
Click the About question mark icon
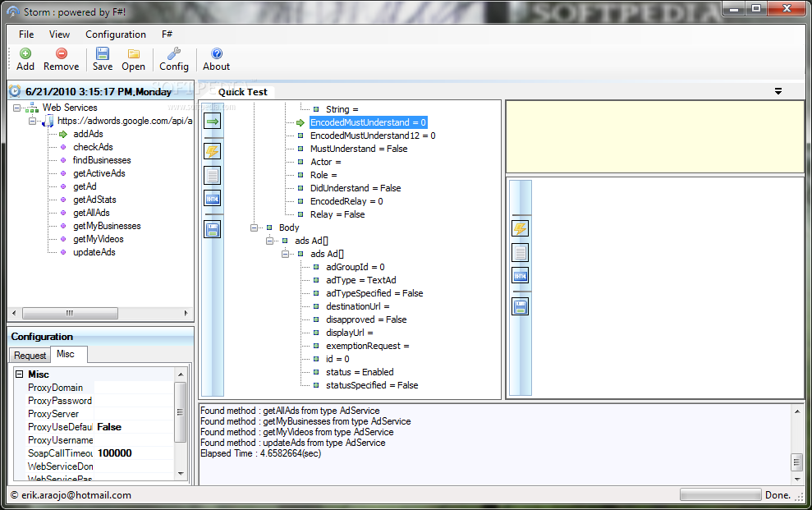(217, 53)
